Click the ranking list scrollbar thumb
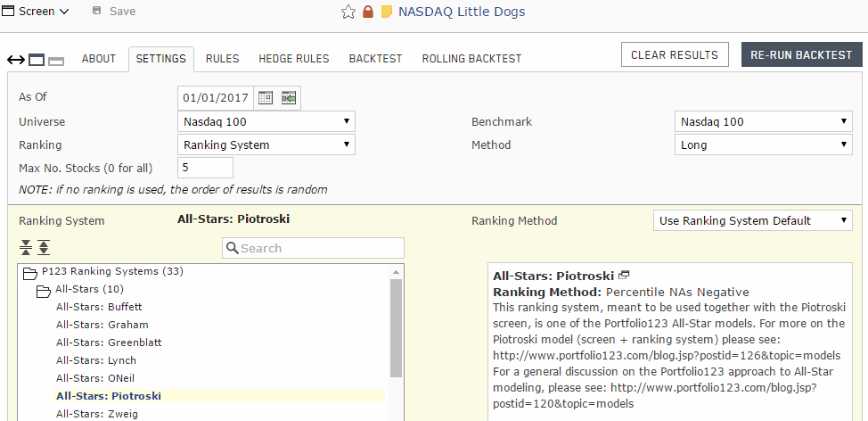 click(x=396, y=328)
